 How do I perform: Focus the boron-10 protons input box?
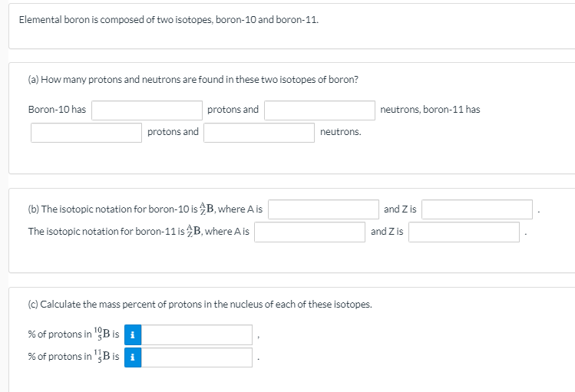coord(147,110)
